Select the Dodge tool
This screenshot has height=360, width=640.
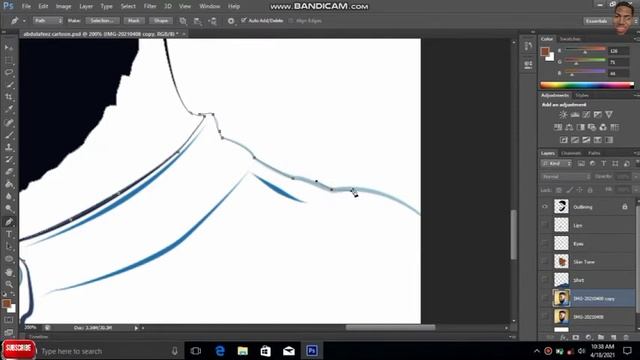point(9,209)
